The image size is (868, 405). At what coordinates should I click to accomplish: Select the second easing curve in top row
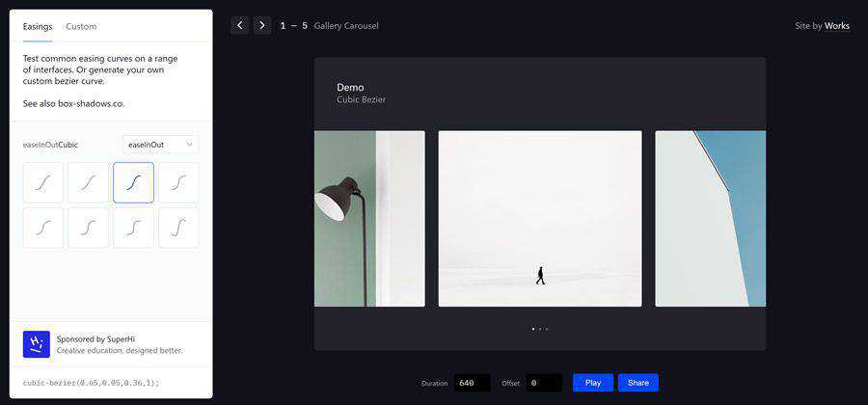click(89, 182)
